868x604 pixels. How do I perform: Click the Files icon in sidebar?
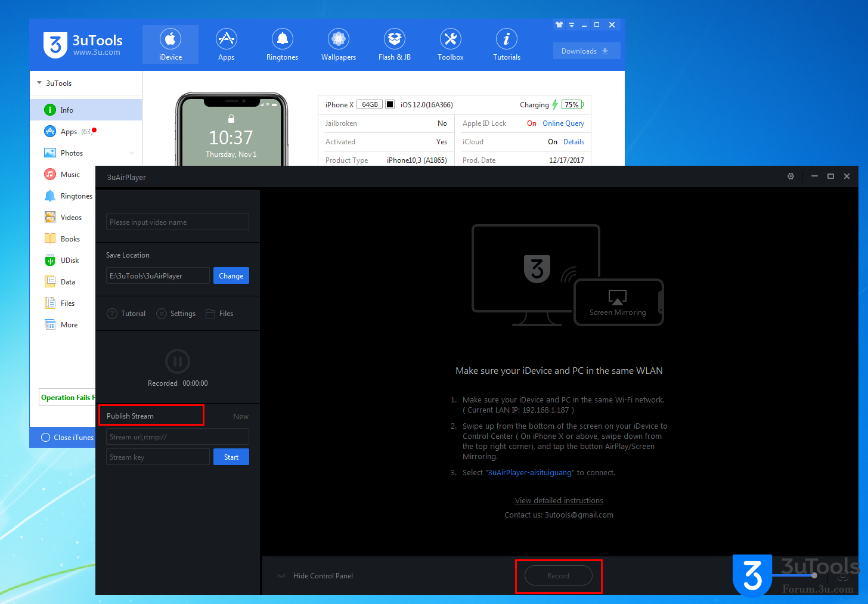click(x=50, y=303)
